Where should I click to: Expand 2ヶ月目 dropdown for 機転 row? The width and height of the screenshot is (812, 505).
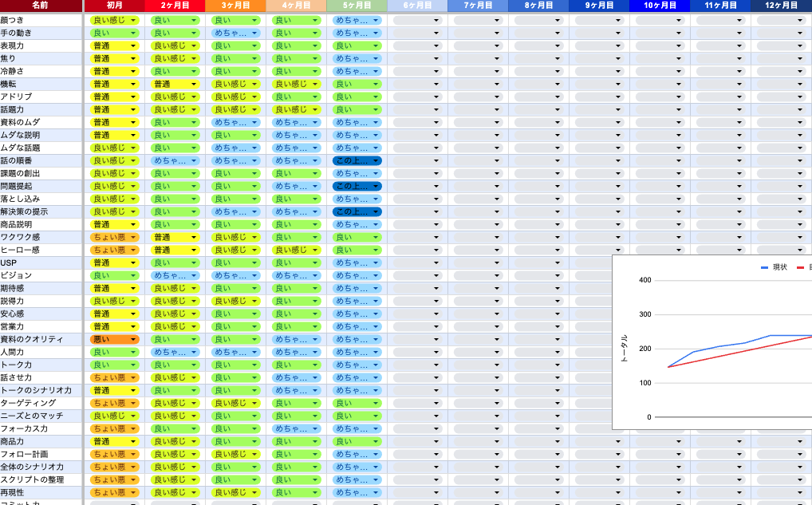(194, 84)
